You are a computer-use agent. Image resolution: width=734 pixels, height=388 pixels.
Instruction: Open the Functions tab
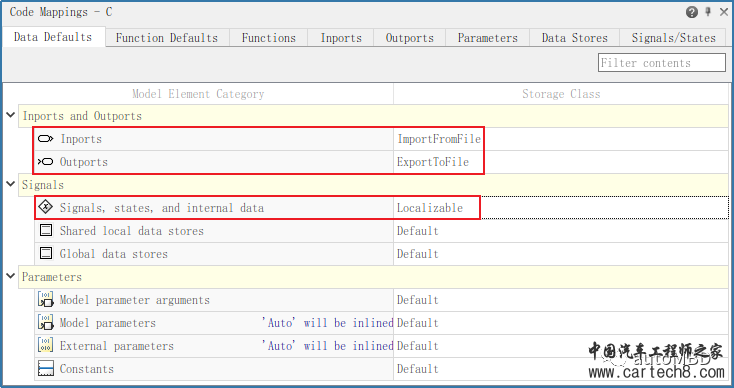click(x=269, y=38)
